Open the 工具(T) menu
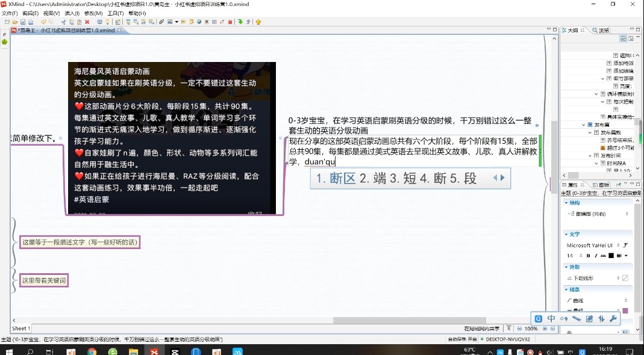Image resolution: width=644 pixels, height=355 pixels. pyautogui.click(x=116, y=14)
